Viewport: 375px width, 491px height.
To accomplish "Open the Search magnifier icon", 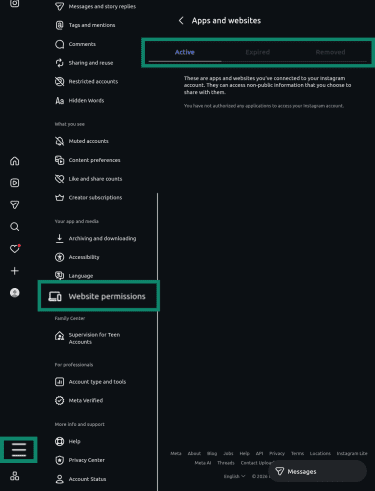I will [x=14, y=227].
